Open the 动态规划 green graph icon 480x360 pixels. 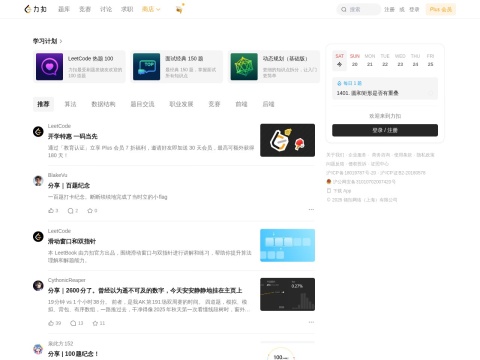point(244,67)
